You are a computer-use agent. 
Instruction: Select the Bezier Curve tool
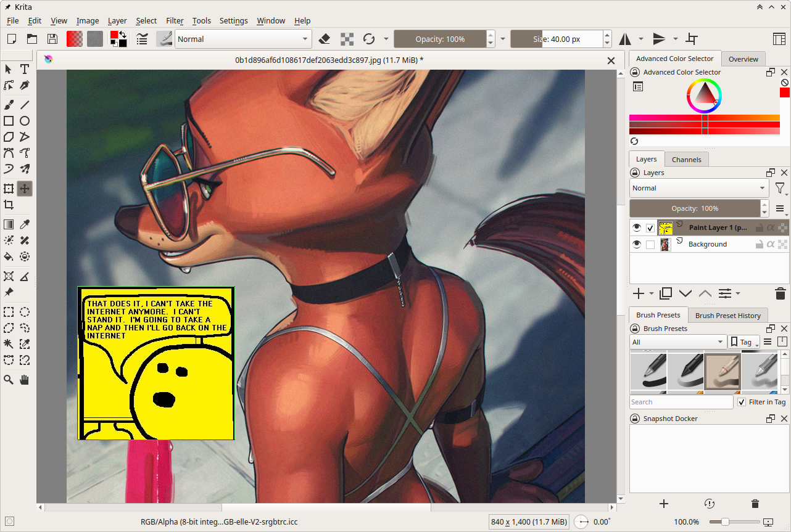click(9, 153)
